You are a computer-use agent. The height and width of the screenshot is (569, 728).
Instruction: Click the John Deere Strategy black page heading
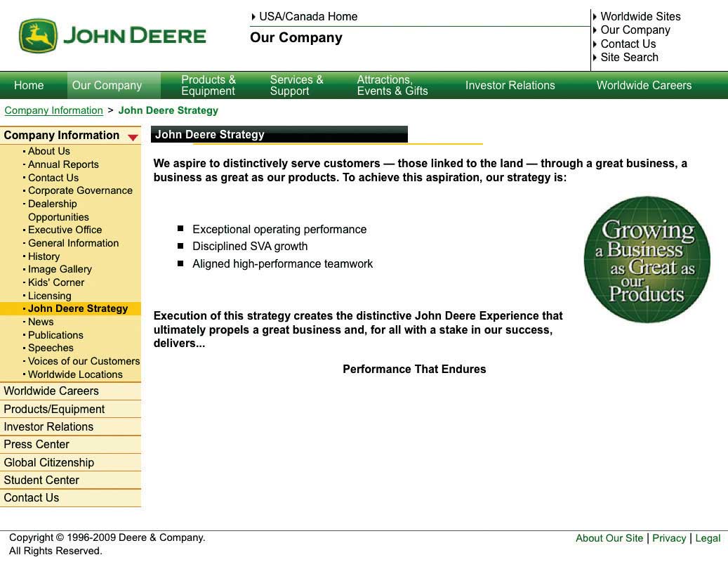(x=279, y=135)
